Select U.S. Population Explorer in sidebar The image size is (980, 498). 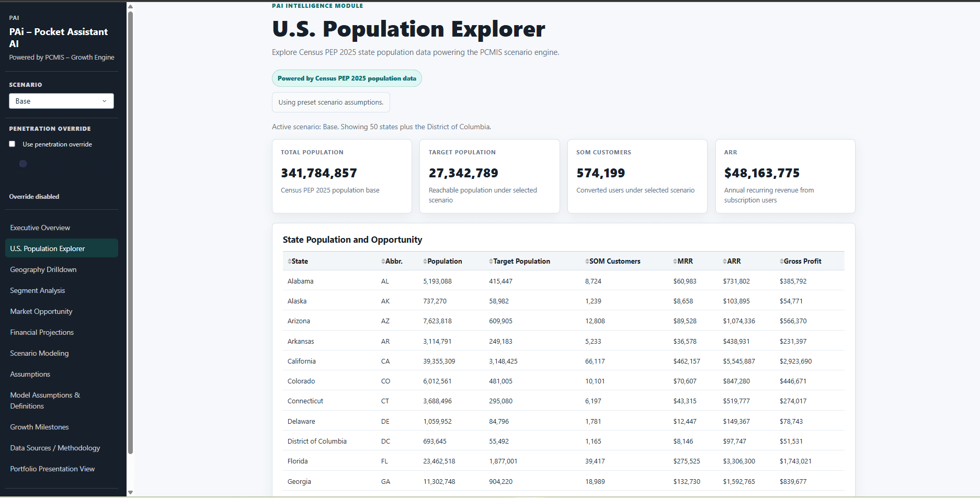click(62, 248)
